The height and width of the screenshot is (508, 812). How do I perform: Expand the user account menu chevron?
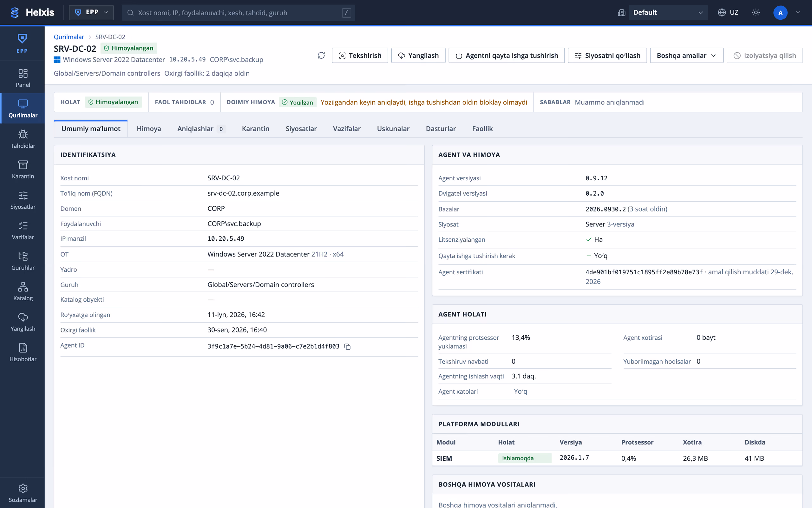pyautogui.click(x=798, y=12)
